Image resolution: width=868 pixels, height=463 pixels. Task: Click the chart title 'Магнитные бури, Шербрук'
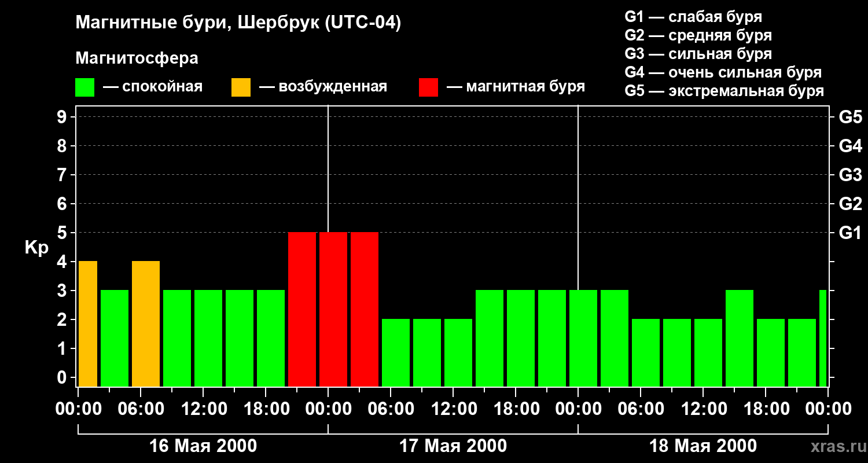[238, 23]
